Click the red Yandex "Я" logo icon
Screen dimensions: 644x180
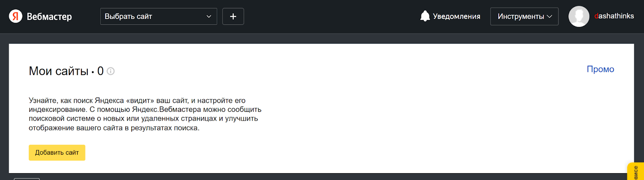[16, 16]
